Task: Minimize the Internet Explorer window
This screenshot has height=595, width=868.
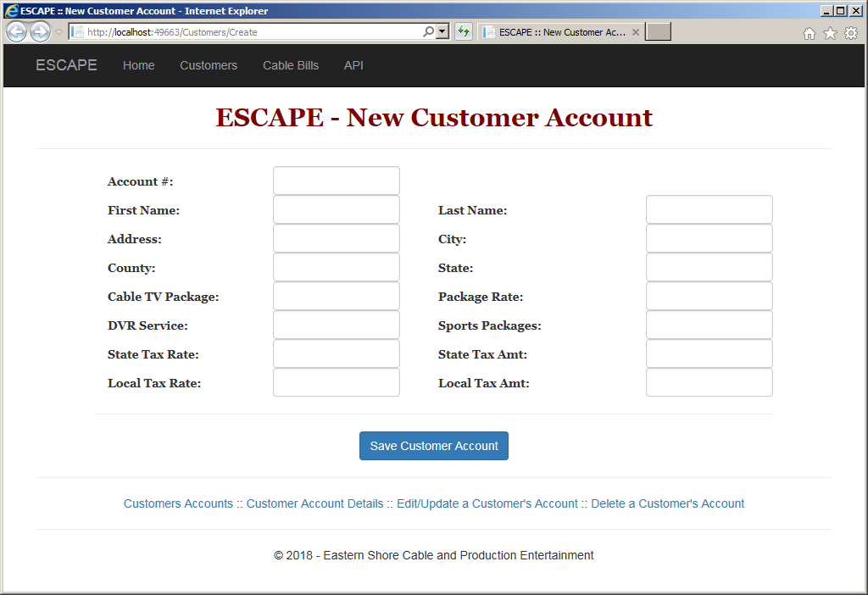Action: (826, 10)
